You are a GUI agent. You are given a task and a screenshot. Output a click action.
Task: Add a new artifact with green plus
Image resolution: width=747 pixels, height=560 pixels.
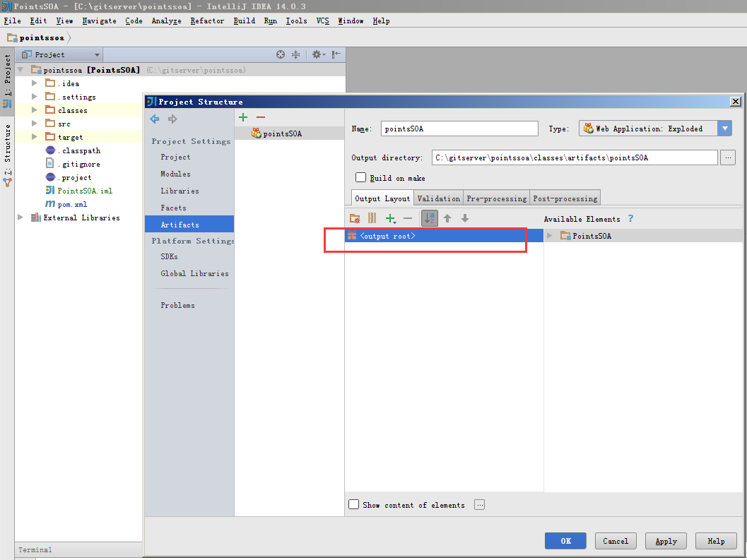[x=243, y=117]
